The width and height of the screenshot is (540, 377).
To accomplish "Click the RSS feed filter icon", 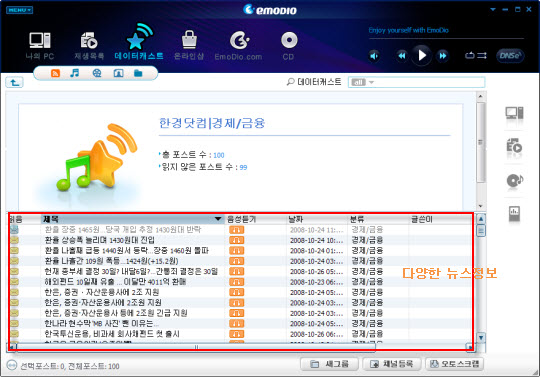I will [55, 73].
